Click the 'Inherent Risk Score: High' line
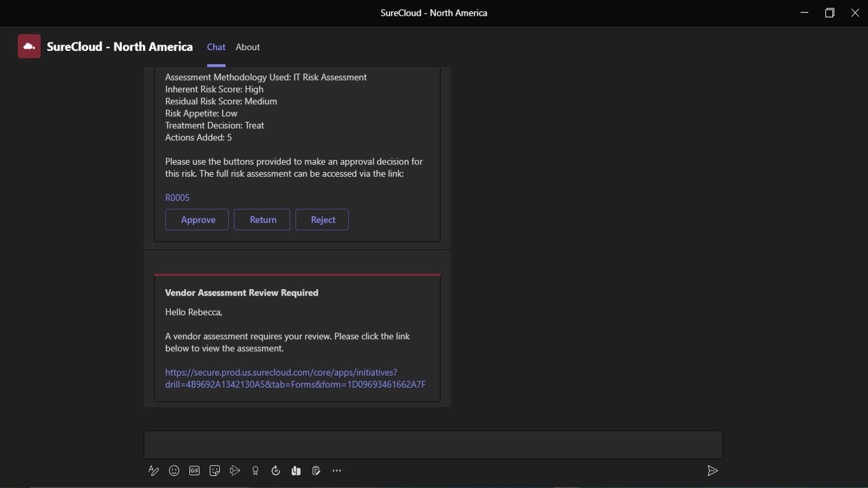 click(x=214, y=90)
